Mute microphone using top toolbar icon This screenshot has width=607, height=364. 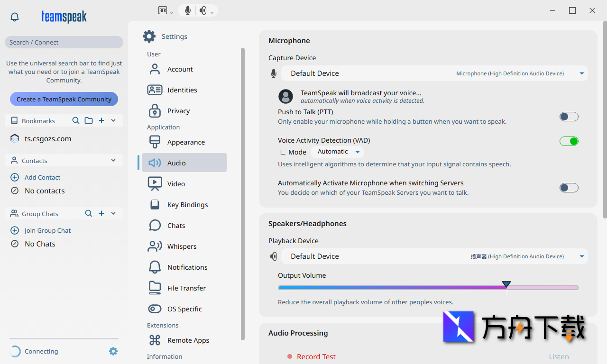tap(188, 10)
